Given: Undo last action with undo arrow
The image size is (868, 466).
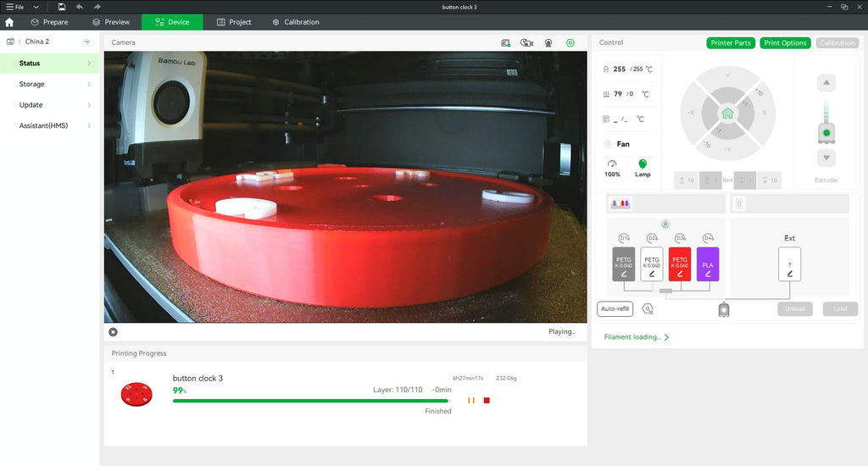Looking at the screenshot, I should pyautogui.click(x=79, y=7).
